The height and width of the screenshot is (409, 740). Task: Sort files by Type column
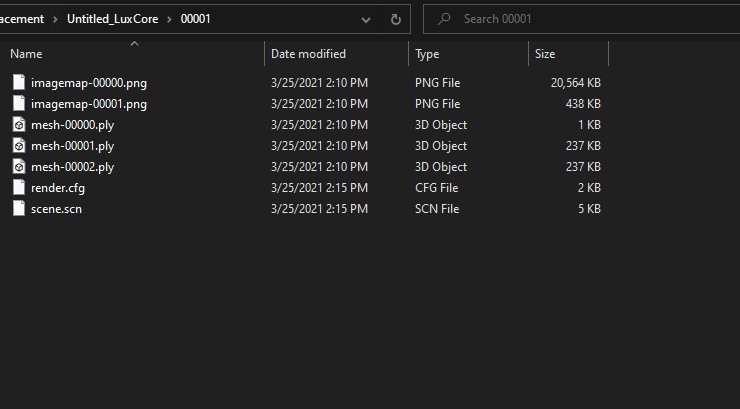click(x=427, y=54)
